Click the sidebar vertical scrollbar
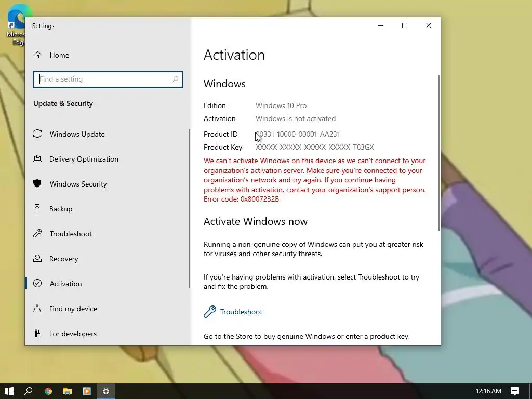The width and height of the screenshot is (532, 399). coord(190,209)
